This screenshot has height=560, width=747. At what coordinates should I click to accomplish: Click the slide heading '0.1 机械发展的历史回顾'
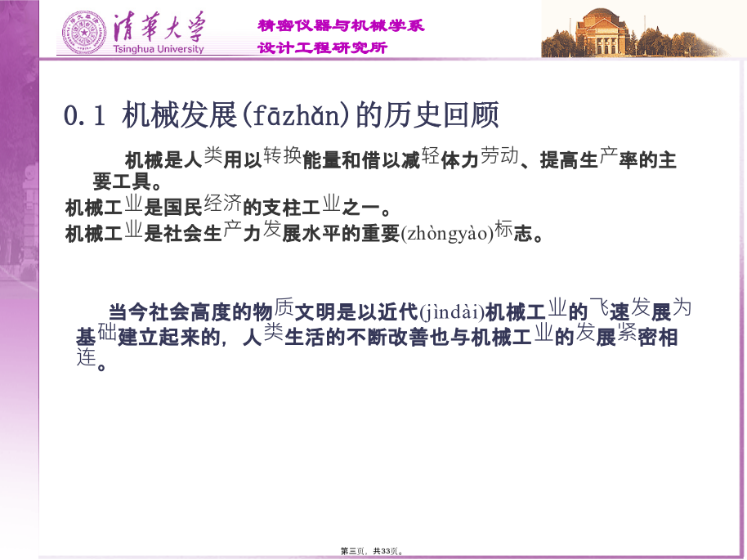(x=281, y=116)
